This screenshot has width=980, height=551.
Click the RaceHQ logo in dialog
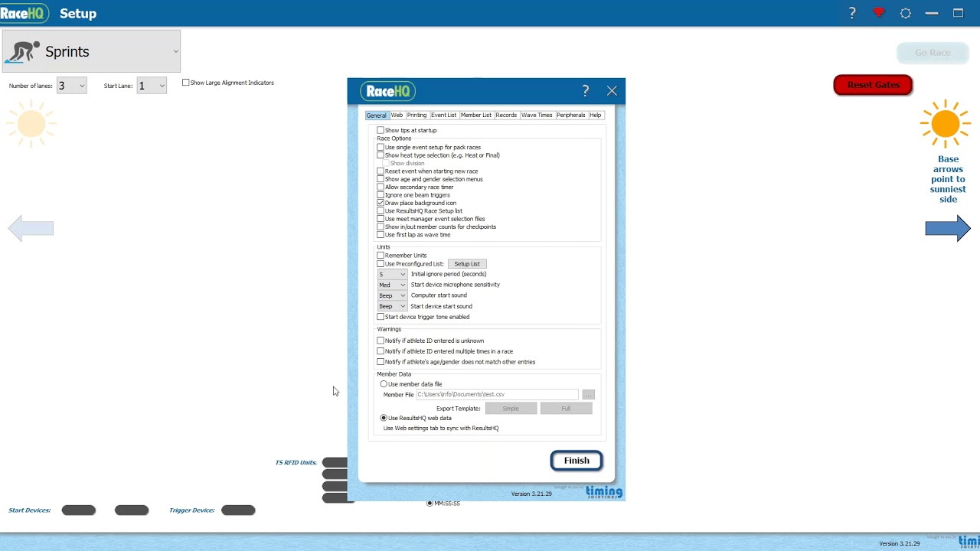pyautogui.click(x=388, y=91)
